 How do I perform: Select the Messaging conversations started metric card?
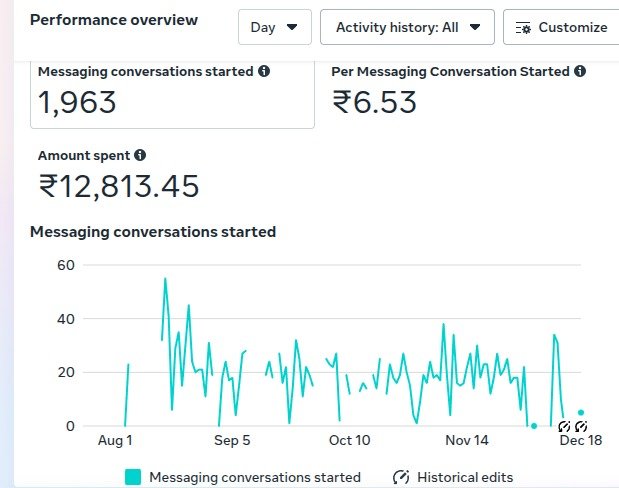pyautogui.click(x=173, y=95)
